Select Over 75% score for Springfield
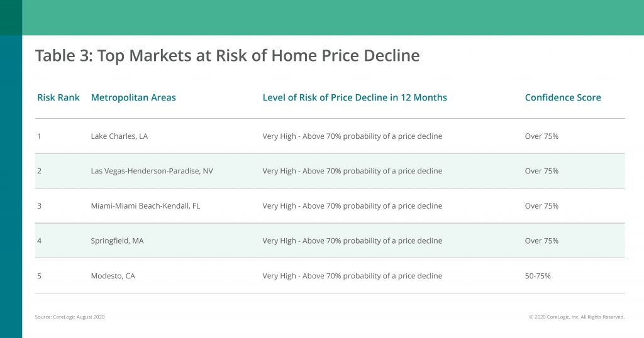Image resolution: width=644 pixels, height=338 pixels. (x=541, y=241)
